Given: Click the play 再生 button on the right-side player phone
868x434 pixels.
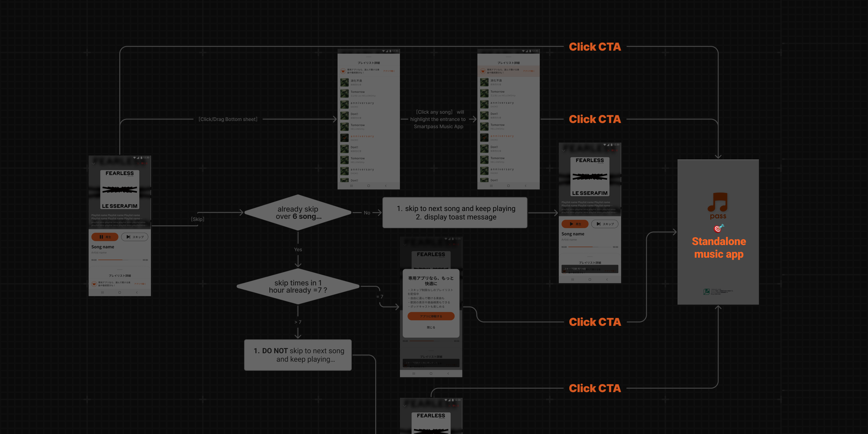Looking at the screenshot, I should (575, 224).
